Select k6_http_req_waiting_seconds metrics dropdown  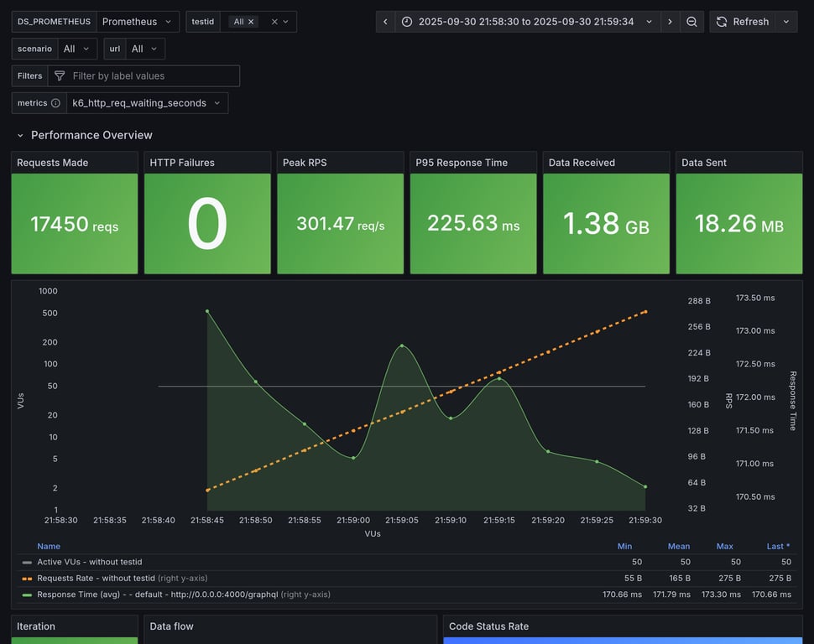point(147,103)
